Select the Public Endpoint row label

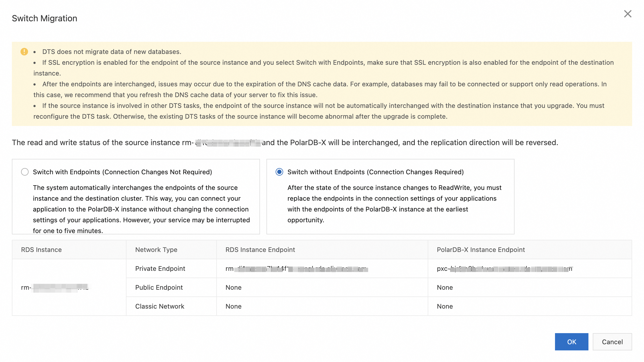[x=159, y=288]
